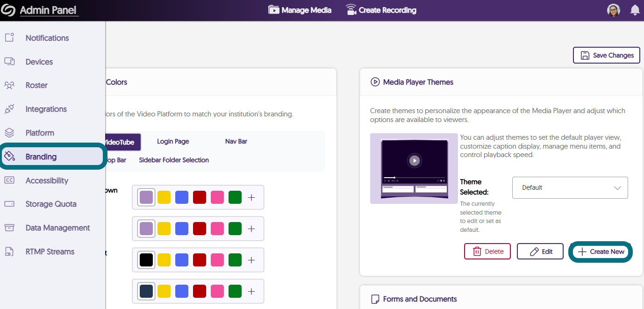Select the Nav Bar tab
Image resolution: width=644 pixels, height=309 pixels.
[236, 141]
